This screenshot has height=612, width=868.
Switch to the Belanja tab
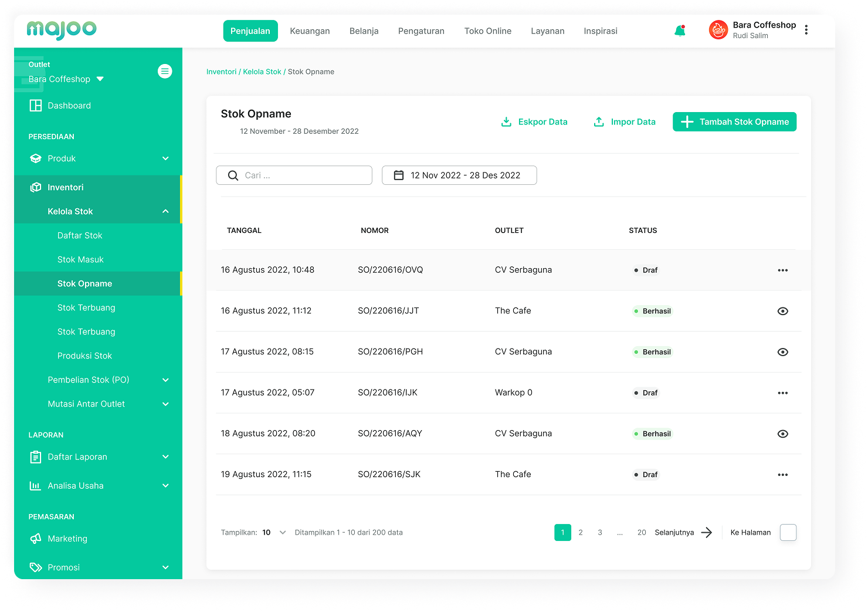pyautogui.click(x=364, y=31)
